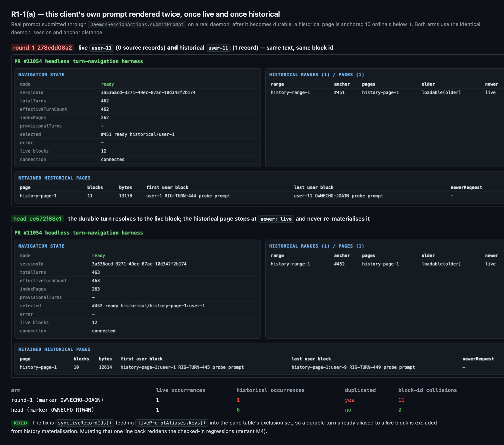
Task: Click the 'newer: live' code chip
Action: click(x=276, y=219)
